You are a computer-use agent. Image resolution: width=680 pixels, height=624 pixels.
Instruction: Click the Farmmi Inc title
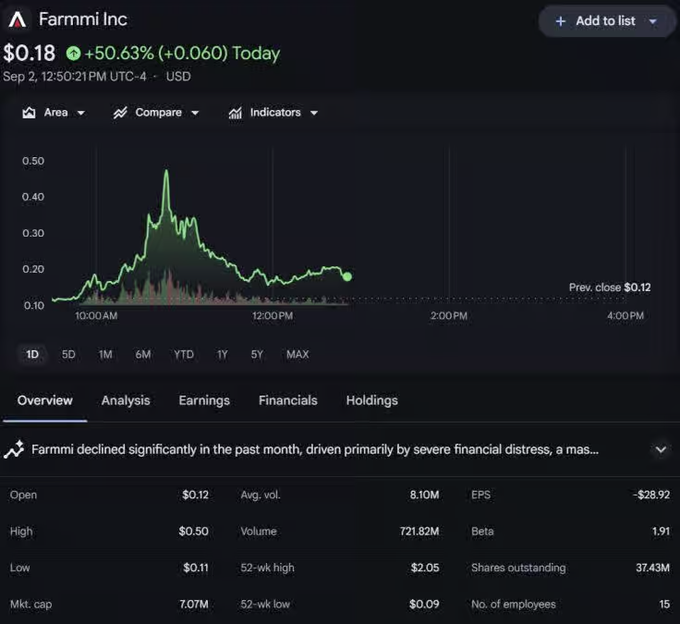[x=83, y=20]
